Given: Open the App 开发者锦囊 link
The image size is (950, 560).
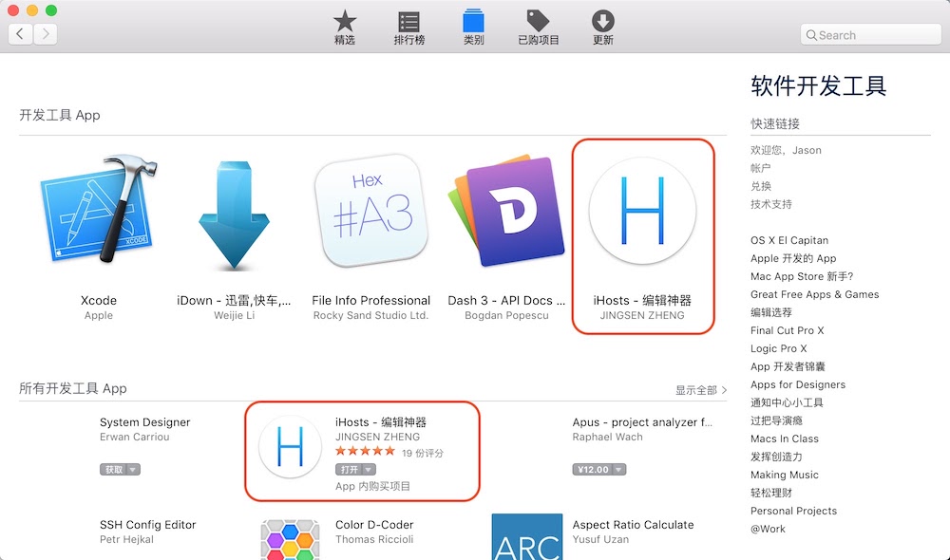Looking at the screenshot, I should [788, 367].
